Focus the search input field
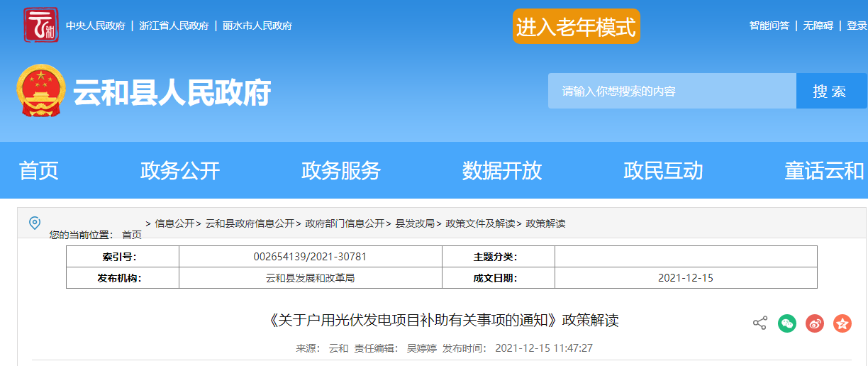Image resolution: width=868 pixels, height=366 pixels. click(671, 91)
